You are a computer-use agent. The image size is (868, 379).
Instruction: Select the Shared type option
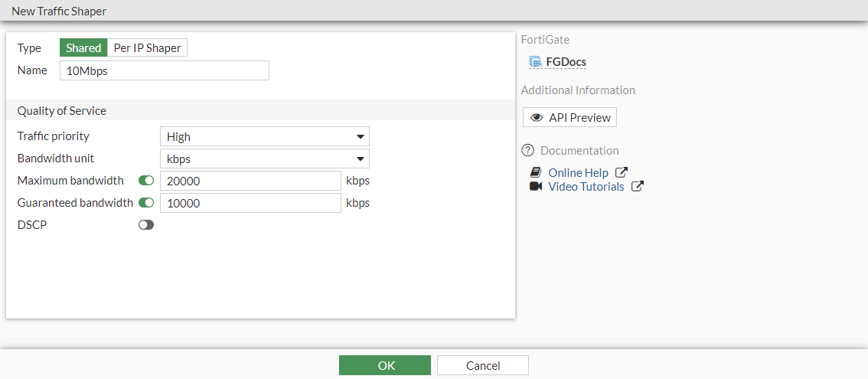click(x=83, y=48)
